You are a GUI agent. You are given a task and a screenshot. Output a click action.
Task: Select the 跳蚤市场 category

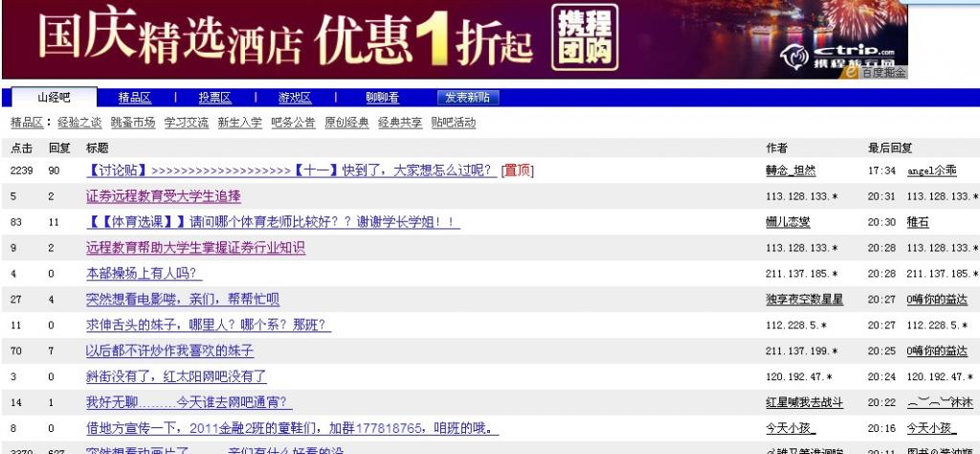coord(132,123)
